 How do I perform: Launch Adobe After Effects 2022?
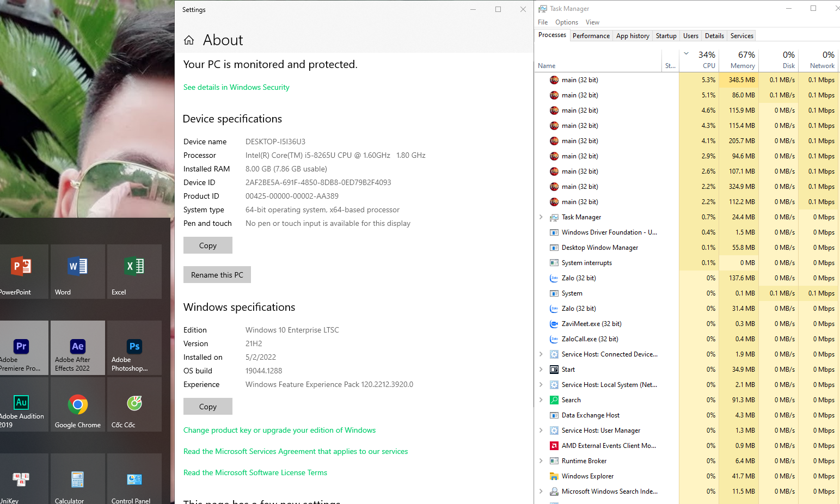(77, 348)
